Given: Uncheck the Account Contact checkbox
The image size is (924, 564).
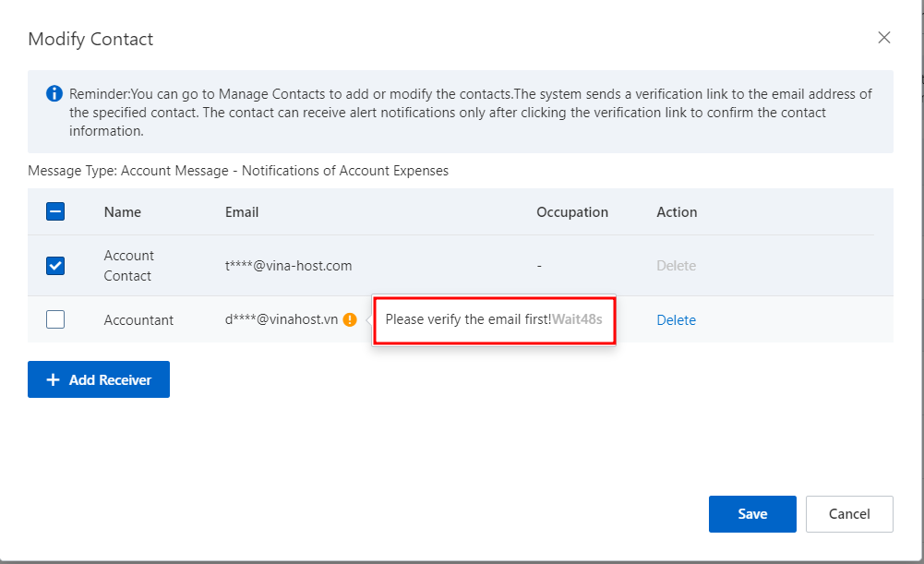Looking at the screenshot, I should coord(55,266).
